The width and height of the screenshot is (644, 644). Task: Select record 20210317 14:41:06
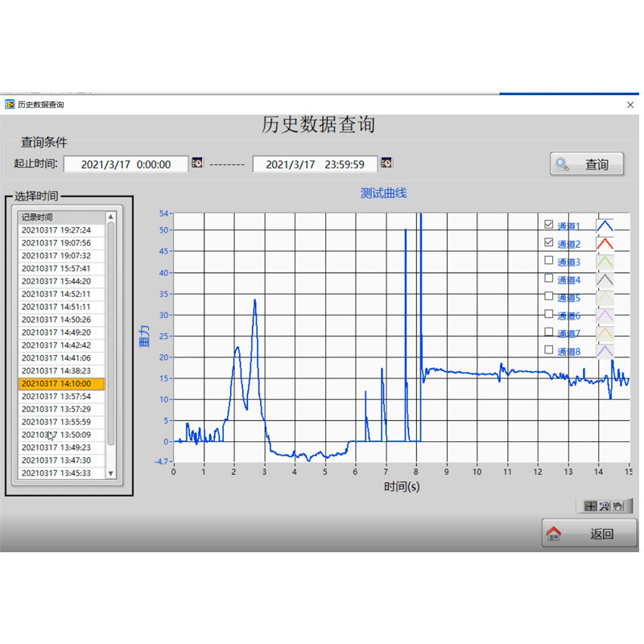click(x=62, y=357)
